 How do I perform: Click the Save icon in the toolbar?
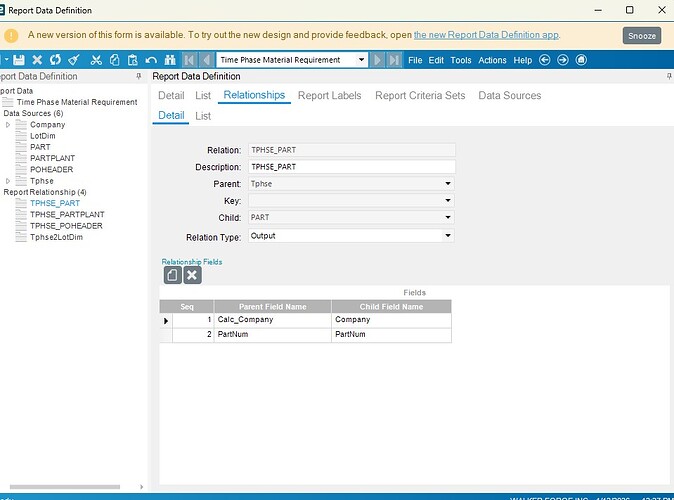coord(19,60)
